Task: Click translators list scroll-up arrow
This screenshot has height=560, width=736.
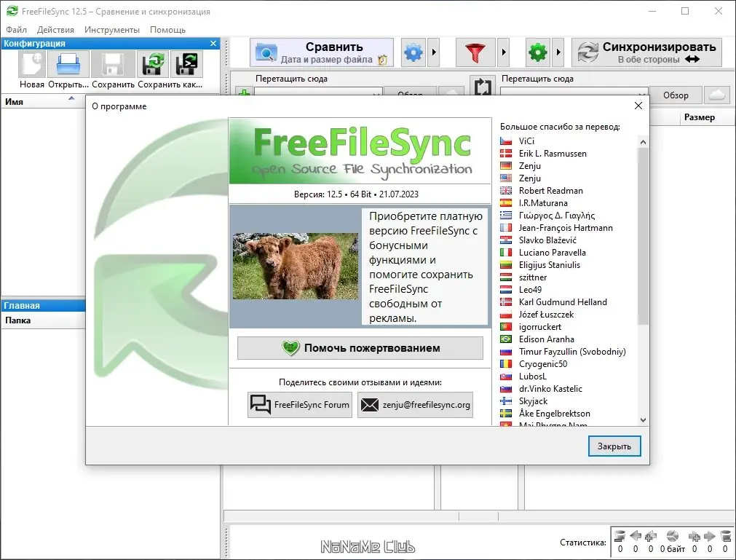Action: (x=643, y=141)
